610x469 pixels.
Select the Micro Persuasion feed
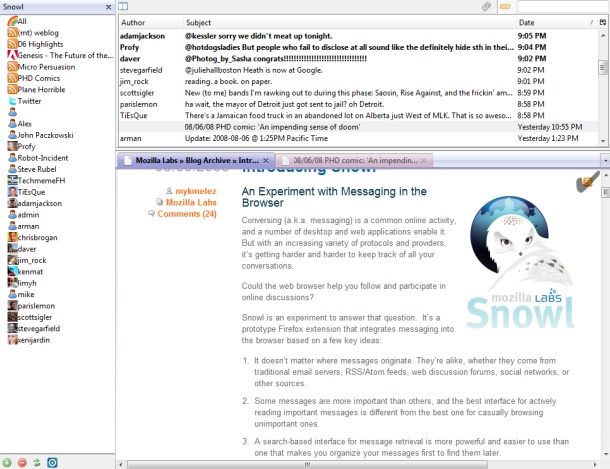[x=41, y=67]
